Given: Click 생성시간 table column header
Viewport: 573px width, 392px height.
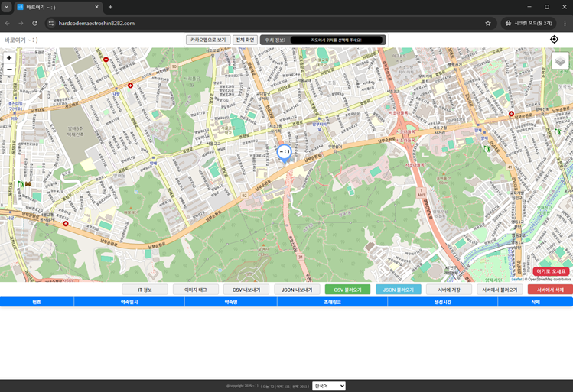Looking at the screenshot, I should [443, 302].
